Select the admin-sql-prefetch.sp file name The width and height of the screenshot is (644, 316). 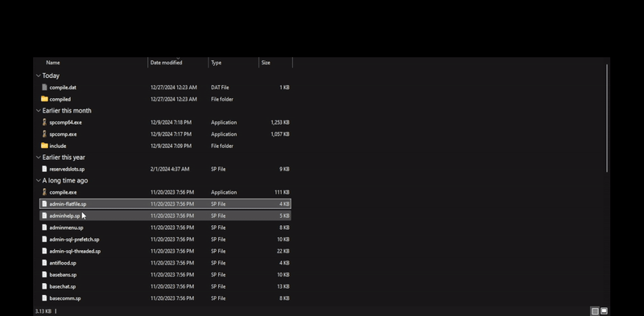(74, 240)
